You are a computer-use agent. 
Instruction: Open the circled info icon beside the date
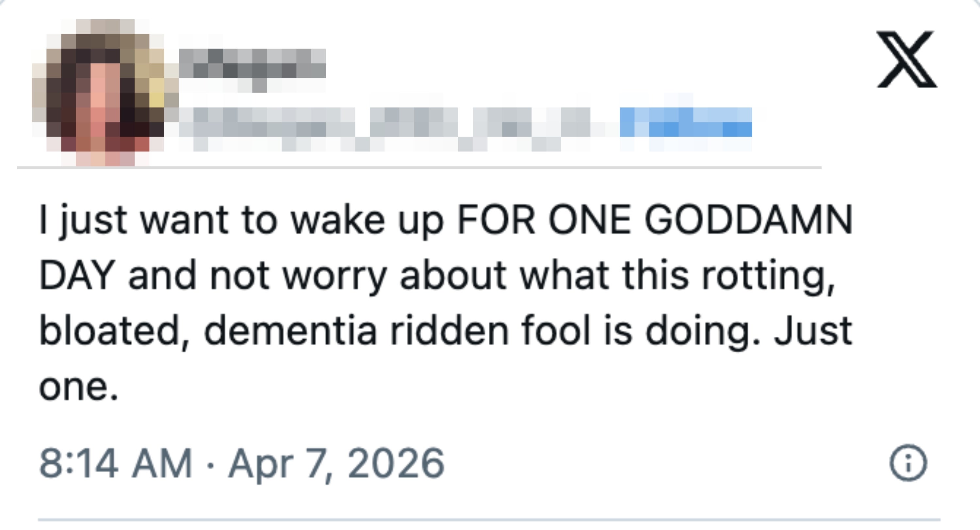tap(908, 463)
